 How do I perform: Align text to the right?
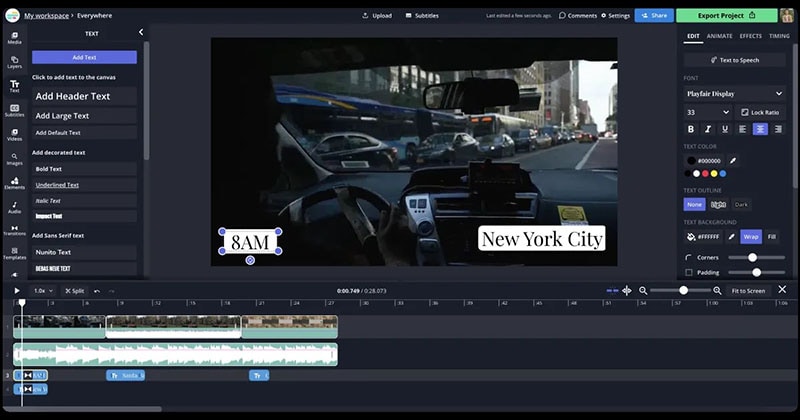pos(778,129)
